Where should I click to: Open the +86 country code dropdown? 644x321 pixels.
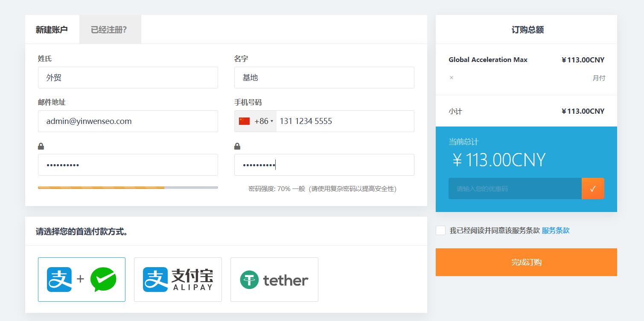[x=256, y=121]
